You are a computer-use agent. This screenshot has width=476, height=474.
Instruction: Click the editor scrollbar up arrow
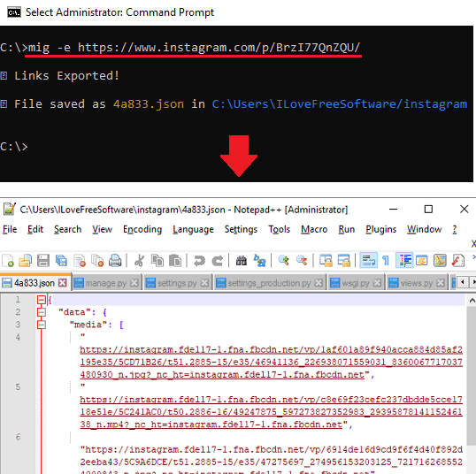click(472, 300)
